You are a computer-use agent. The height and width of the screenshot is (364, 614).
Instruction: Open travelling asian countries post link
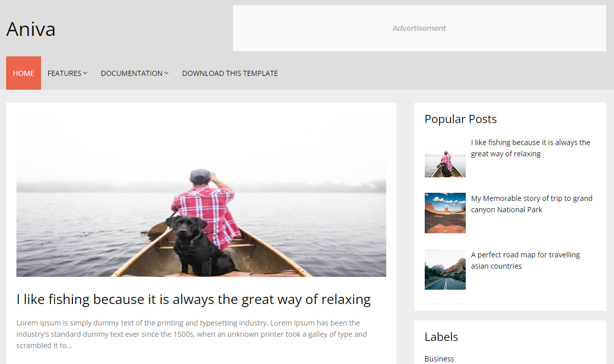(x=525, y=260)
